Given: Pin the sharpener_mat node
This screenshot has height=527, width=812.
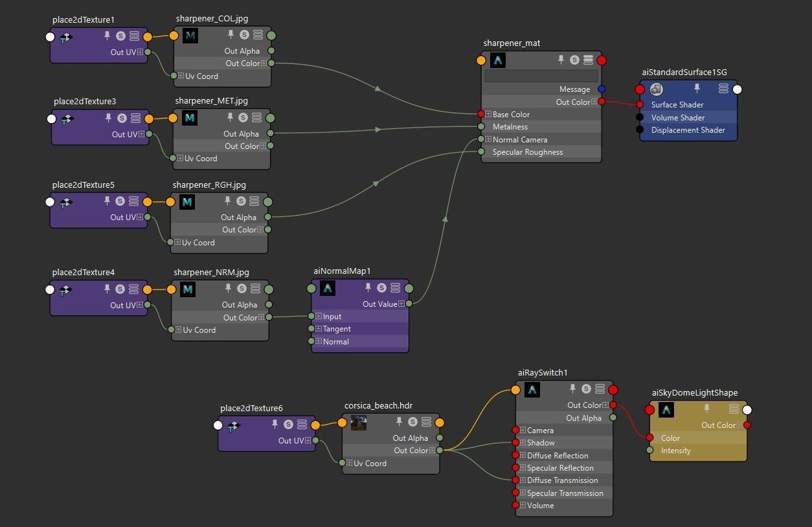Looking at the screenshot, I should (x=561, y=60).
